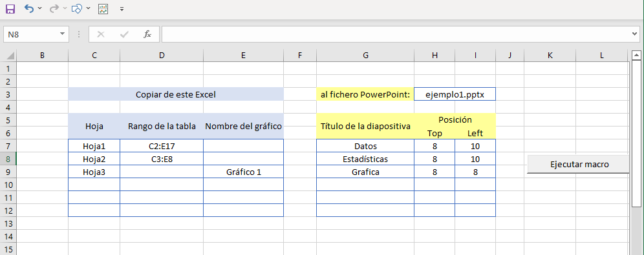The height and width of the screenshot is (255, 644).
Task: Click the 'Título de la diapositiva' header cell
Action: [x=365, y=127]
